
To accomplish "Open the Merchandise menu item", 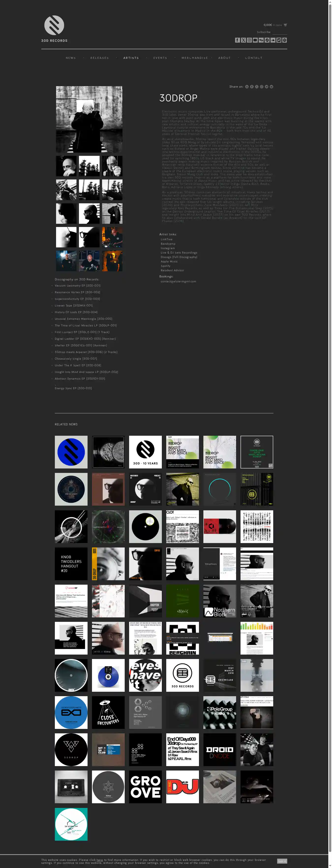I will (195, 58).
